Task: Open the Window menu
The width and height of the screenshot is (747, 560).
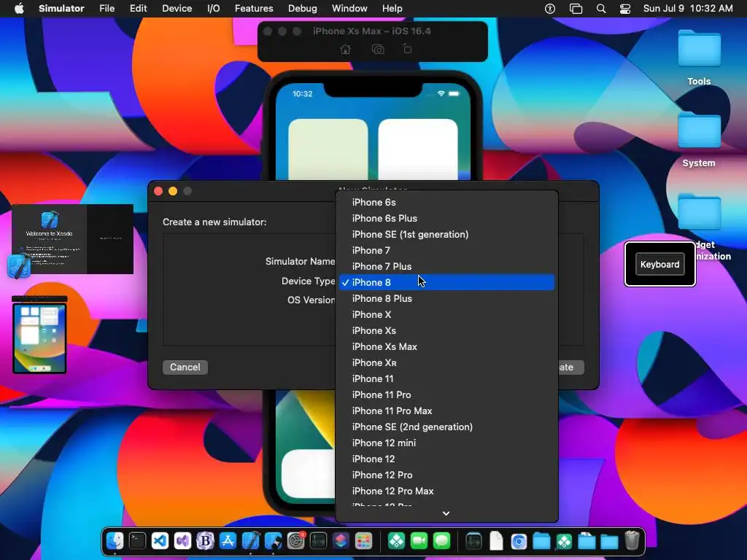Action: (349, 9)
